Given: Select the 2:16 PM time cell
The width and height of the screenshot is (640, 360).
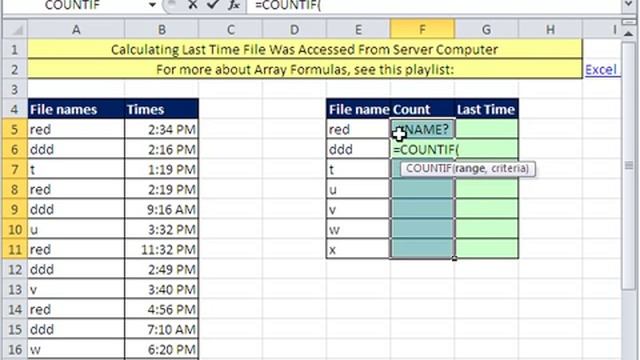Looking at the screenshot, I should coord(162,149).
